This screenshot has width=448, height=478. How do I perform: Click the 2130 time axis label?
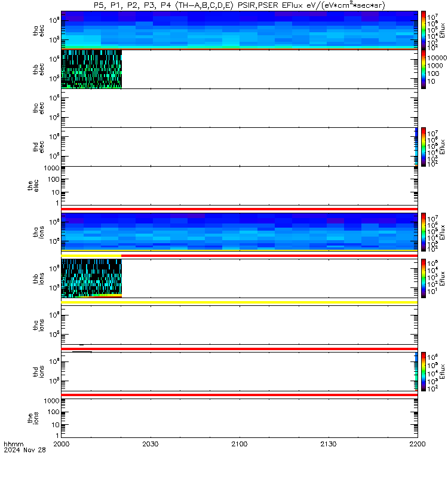tap(328, 444)
